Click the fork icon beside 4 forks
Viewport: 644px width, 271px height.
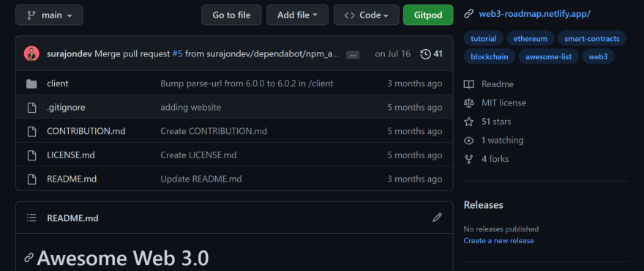(x=468, y=159)
